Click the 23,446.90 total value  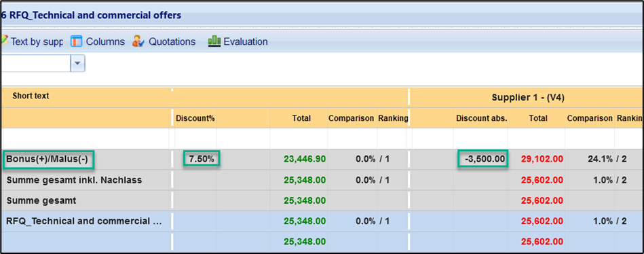pyautogui.click(x=305, y=159)
